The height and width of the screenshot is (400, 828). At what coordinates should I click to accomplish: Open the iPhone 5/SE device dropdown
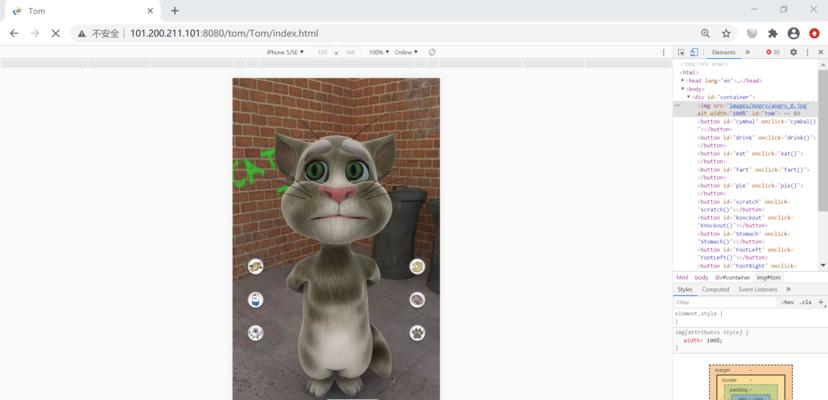pos(285,52)
